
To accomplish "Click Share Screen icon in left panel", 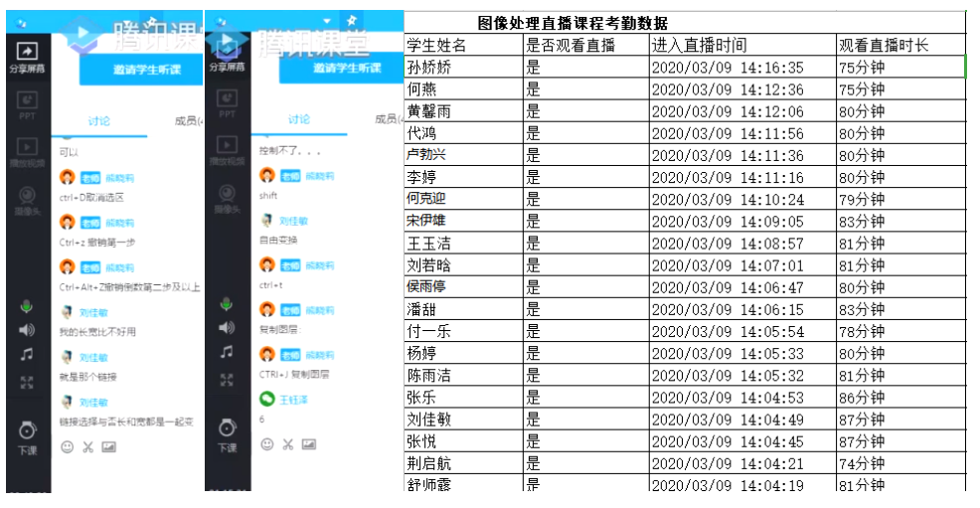I will [28, 56].
